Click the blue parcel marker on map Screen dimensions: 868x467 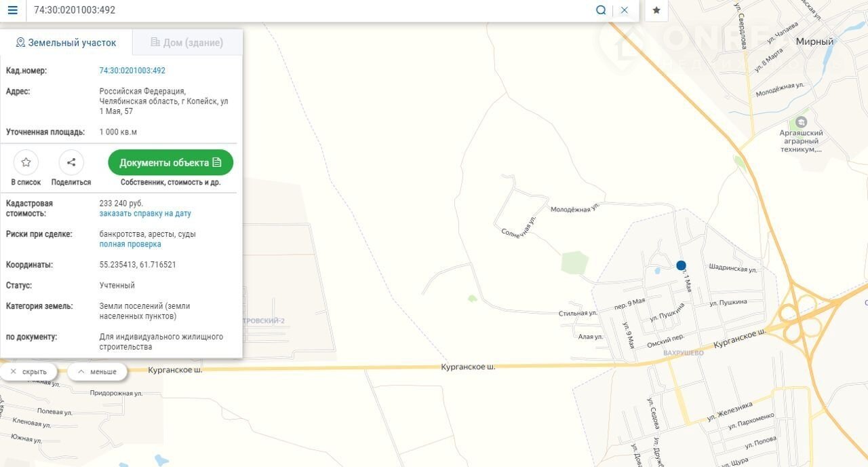[681, 265]
